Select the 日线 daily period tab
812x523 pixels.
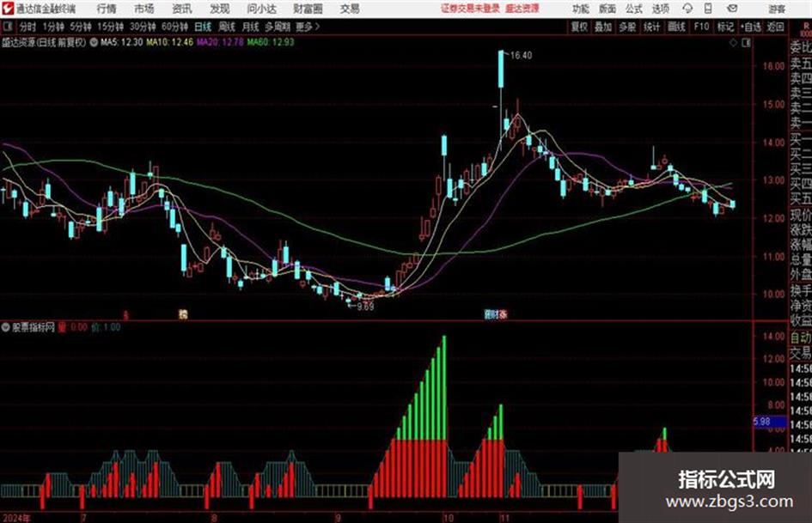pos(203,27)
